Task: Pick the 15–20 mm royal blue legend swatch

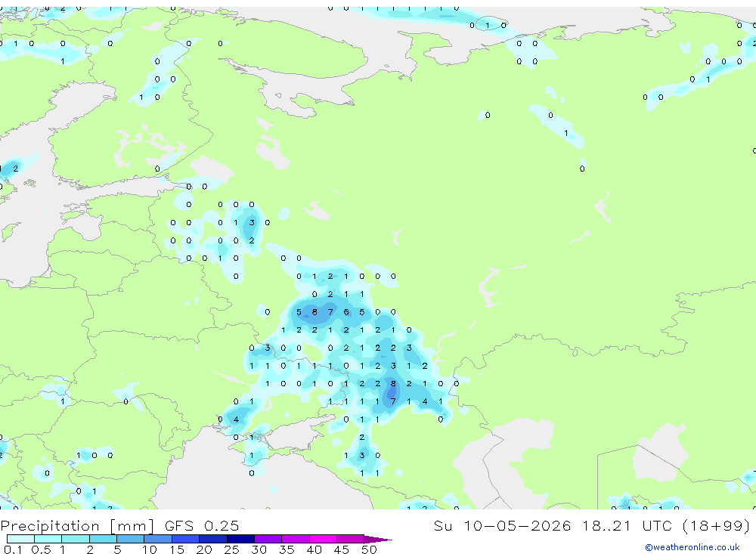Action: pyautogui.click(x=185, y=539)
